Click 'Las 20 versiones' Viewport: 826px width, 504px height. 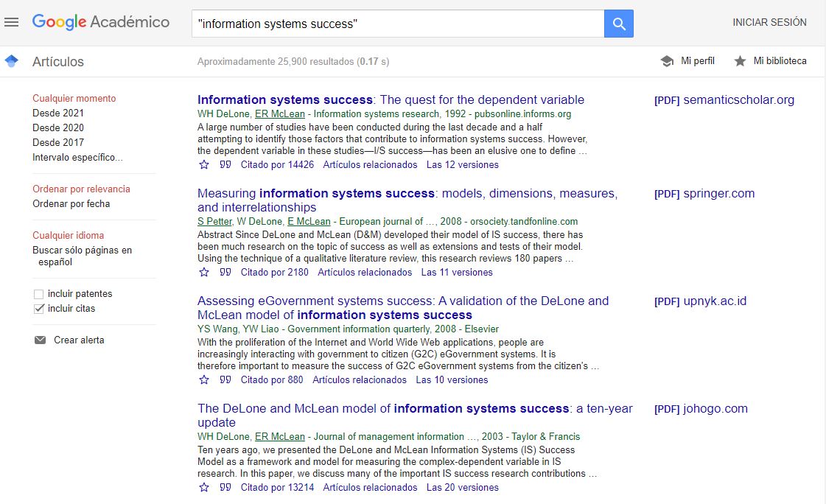(463, 487)
